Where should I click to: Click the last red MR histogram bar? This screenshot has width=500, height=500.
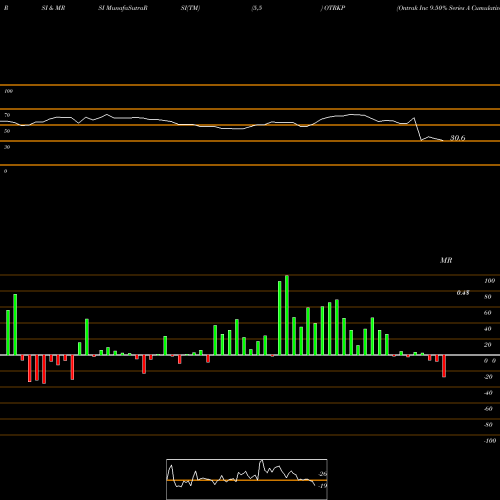pos(444,366)
